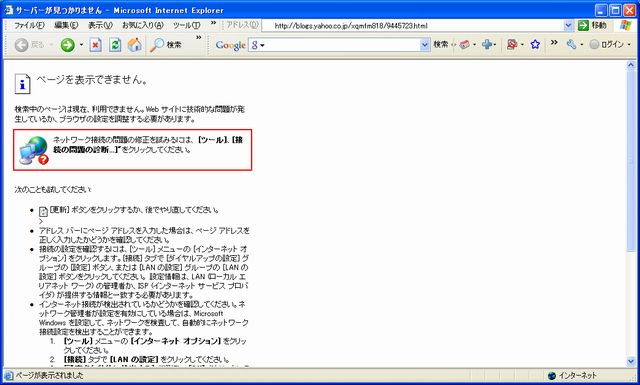
Task: Click the IE page icon in title bar
Action: 9,10
